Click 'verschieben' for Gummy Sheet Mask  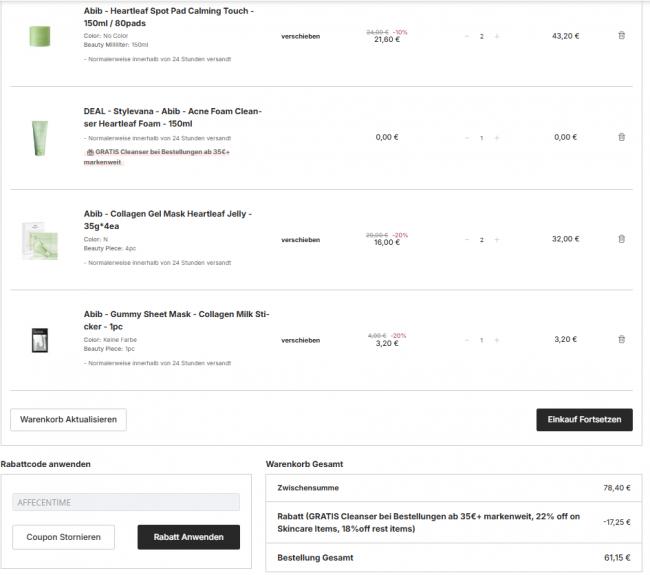300,341
